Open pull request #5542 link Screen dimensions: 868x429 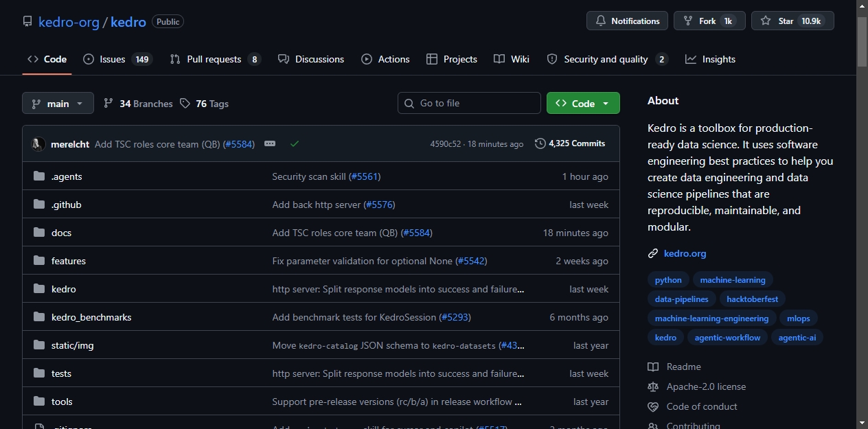pyautogui.click(x=471, y=261)
